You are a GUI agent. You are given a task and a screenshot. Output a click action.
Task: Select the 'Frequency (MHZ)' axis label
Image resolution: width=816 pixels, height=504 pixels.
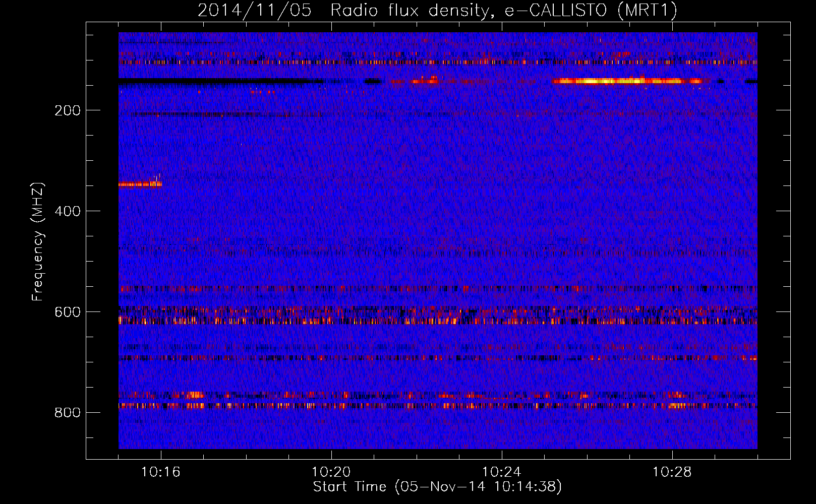pyautogui.click(x=38, y=241)
